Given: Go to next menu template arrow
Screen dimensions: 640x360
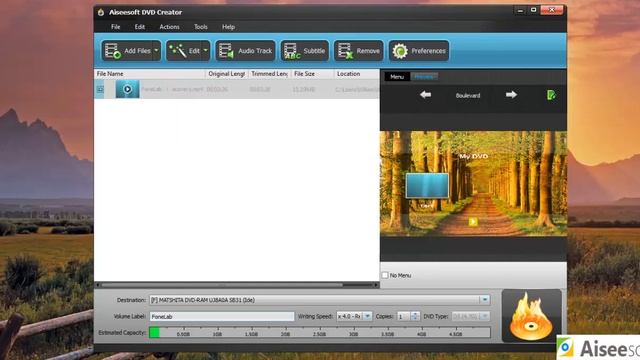Looking at the screenshot, I should pos(511,95).
